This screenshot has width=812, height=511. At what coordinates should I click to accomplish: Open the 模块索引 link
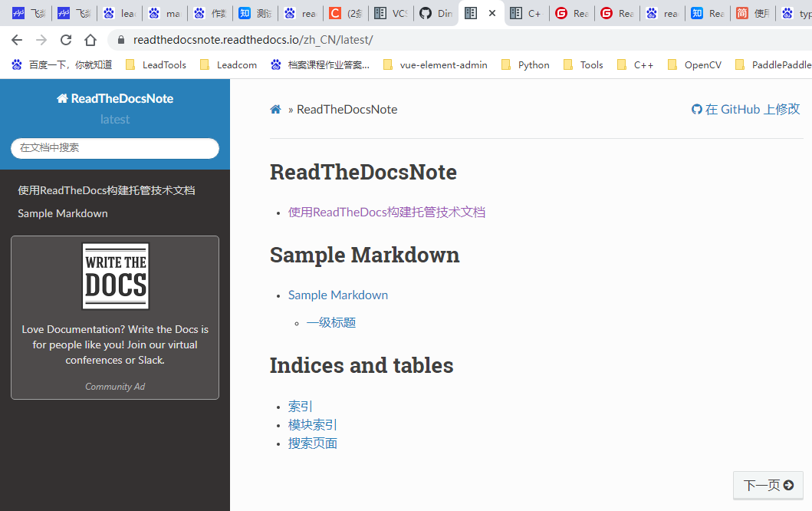click(313, 425)
